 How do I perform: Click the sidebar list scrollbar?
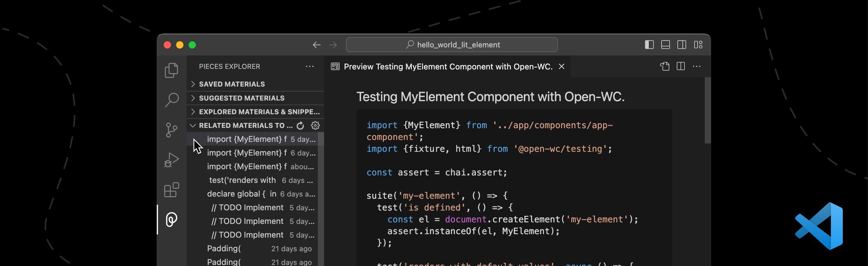coord(321,200)
